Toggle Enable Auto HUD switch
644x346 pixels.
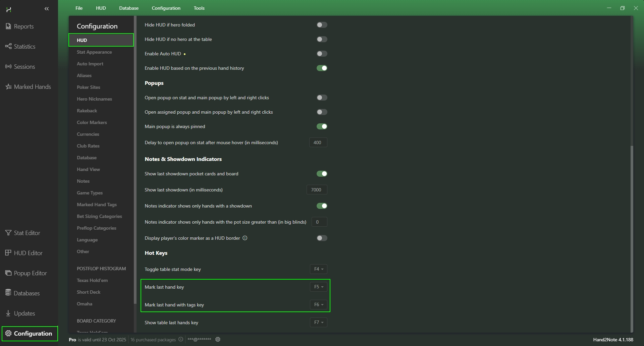[322, 54]
